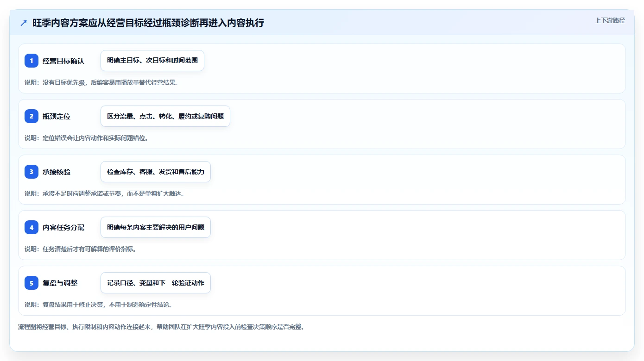Click the step 5 number badge
Viewport: 644px width, 361px height.
pyautogui.click(x=32, y=283)
